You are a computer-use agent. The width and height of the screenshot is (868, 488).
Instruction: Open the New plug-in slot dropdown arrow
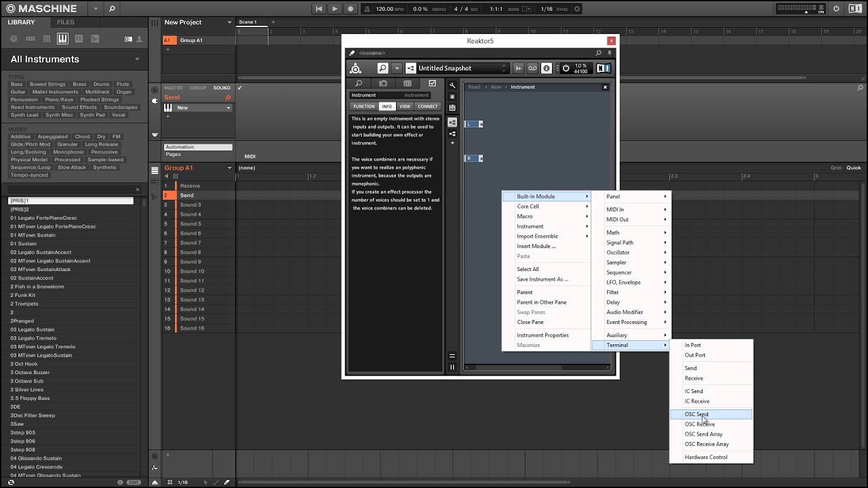pyautogui.click(x=229, y=108)
